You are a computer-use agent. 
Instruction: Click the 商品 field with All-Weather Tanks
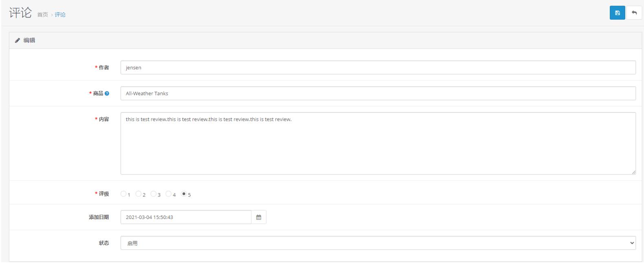(x=378, y=93)
